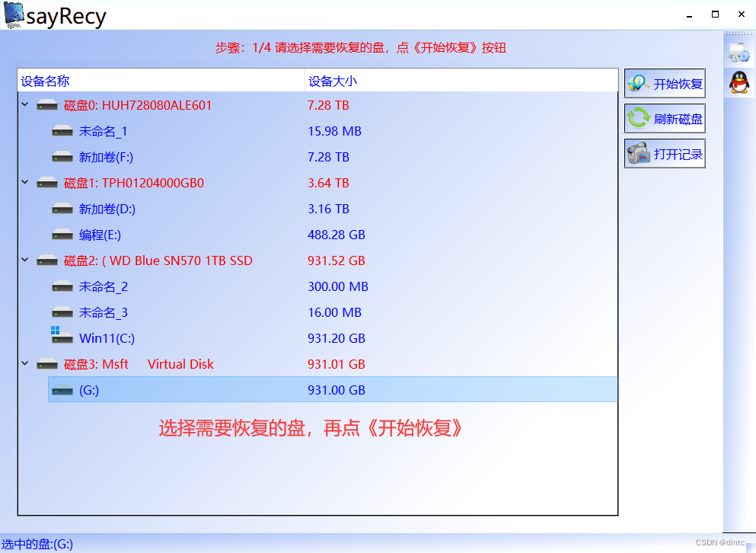Click drive icon of 磁盘0 HUH728080ALE601

point(47,105)
